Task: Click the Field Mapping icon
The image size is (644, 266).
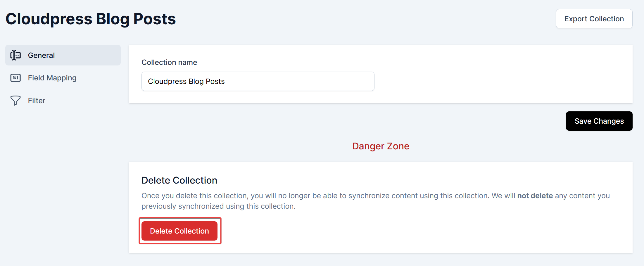Action: coord(15,78)
